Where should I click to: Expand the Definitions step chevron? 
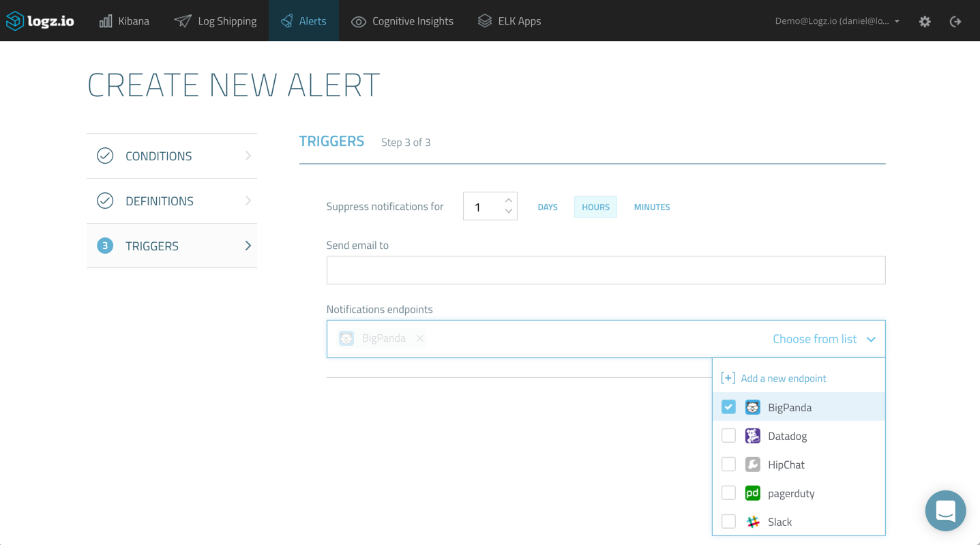pyautogui.click(x=248, y=201)
